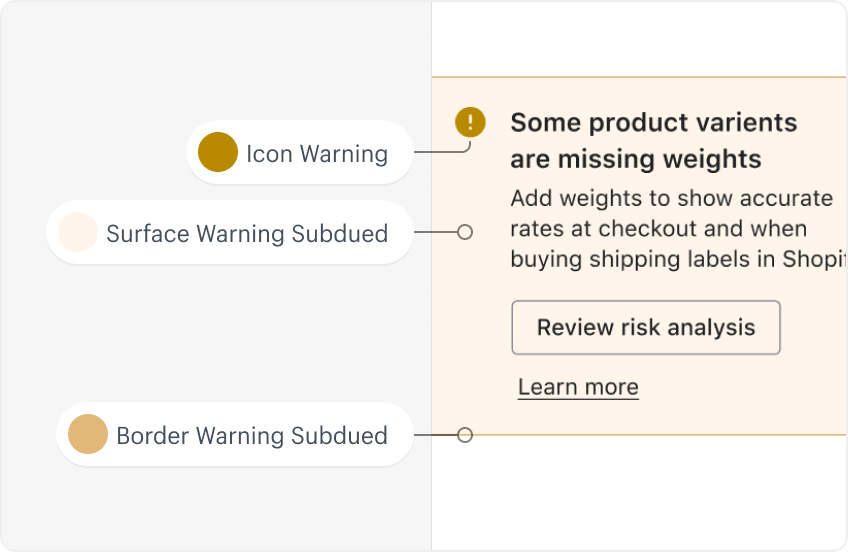Click the warning exclamation icon in banner
The image size is (848, 552).
point(470,122)
